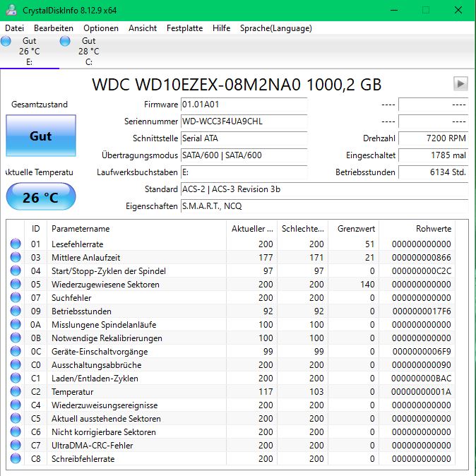Click the Drehzahl value 7200 RPM
The height and width of the screenshot is (476, 476).
coord(433,138)
